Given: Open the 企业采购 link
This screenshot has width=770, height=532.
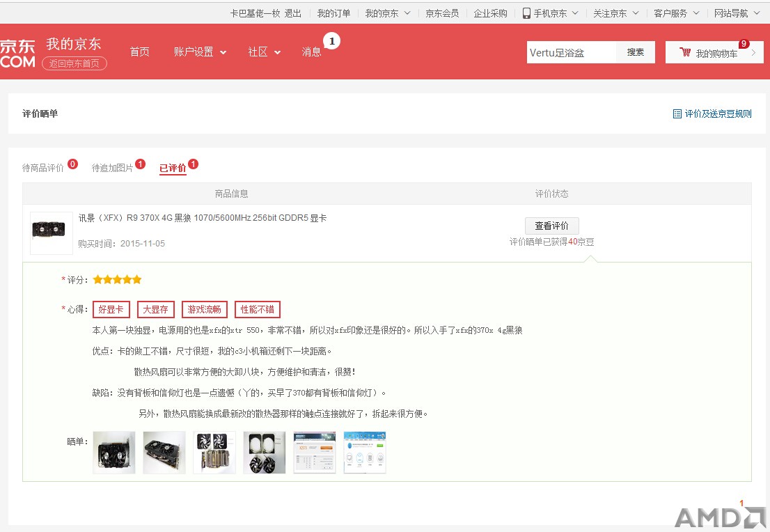Looking at the screenshot, I should coord(490,13).
